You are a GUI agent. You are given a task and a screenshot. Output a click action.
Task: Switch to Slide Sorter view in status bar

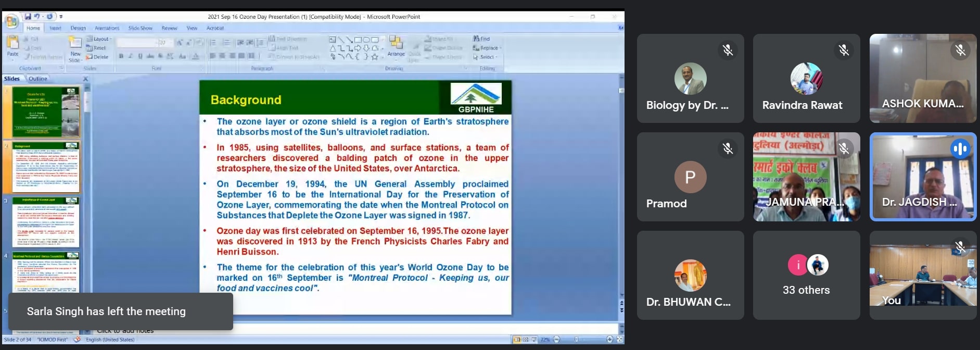coord(525,340)
